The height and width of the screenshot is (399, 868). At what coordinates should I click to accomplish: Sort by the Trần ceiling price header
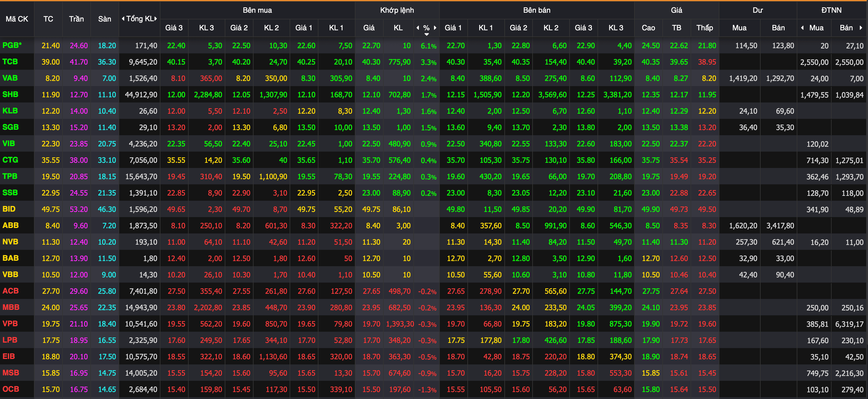coord(76,19)
